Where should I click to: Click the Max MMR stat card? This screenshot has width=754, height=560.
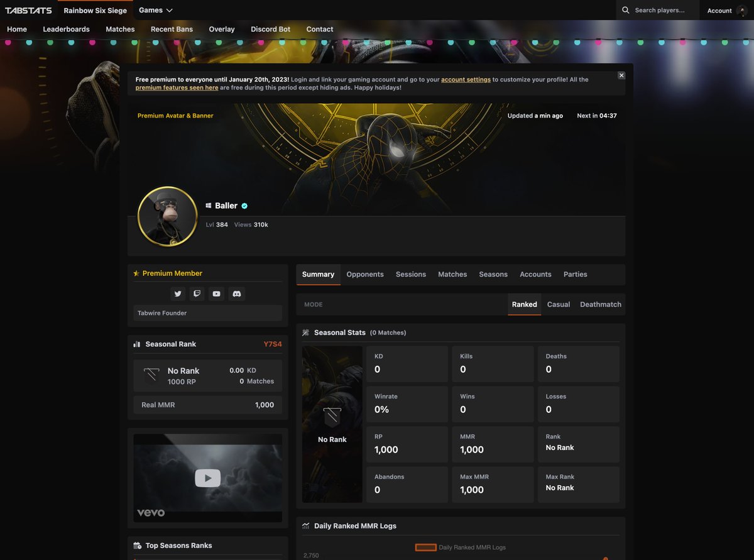click(x=493, y=485)
